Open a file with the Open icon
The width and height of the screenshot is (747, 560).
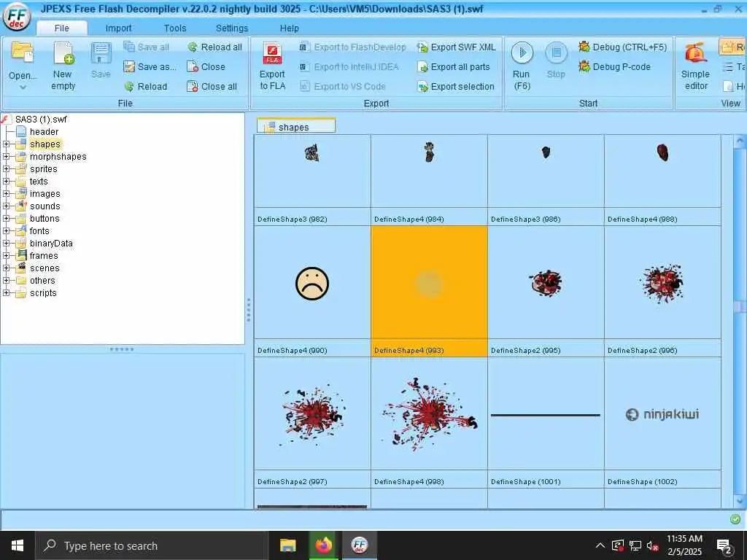click(x=23, y=52)
